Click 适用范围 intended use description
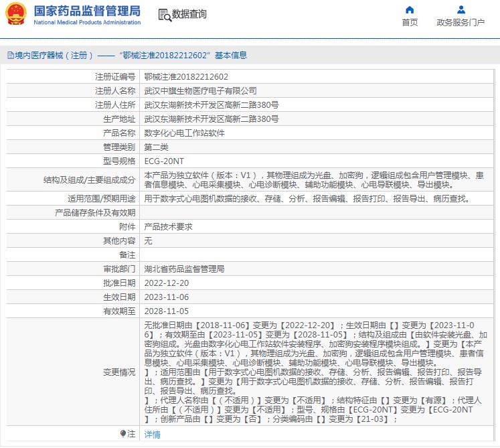This screenshot has width=500, height=448. pos(307,199)
